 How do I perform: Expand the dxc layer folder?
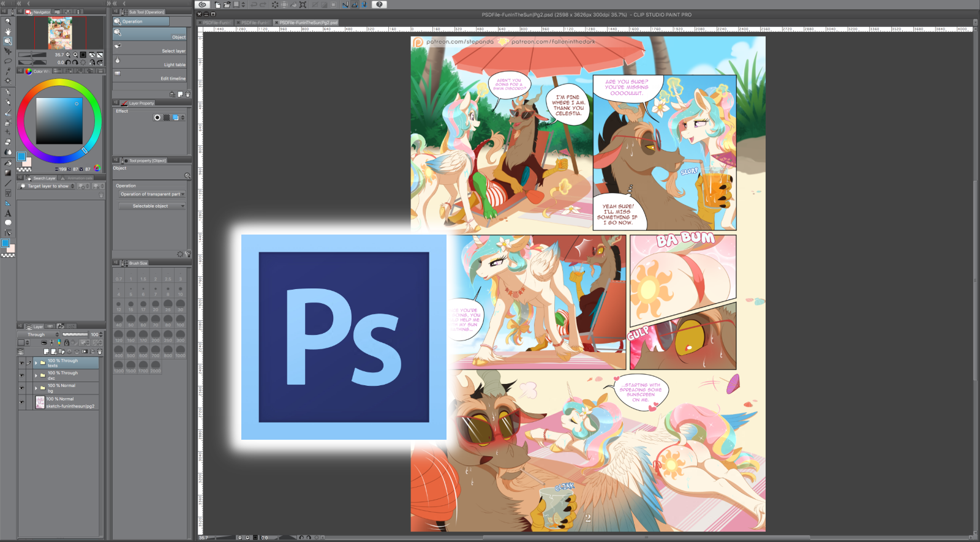[x=36, y=375]
